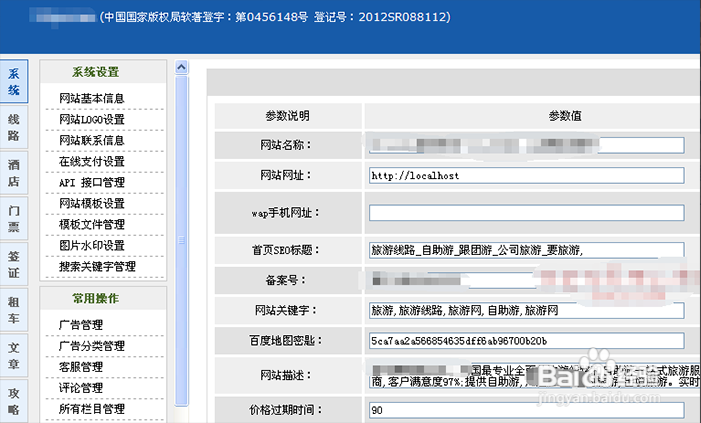Go to 广告分类管理
Screen dimensions: 701x423
click(92, 346)
